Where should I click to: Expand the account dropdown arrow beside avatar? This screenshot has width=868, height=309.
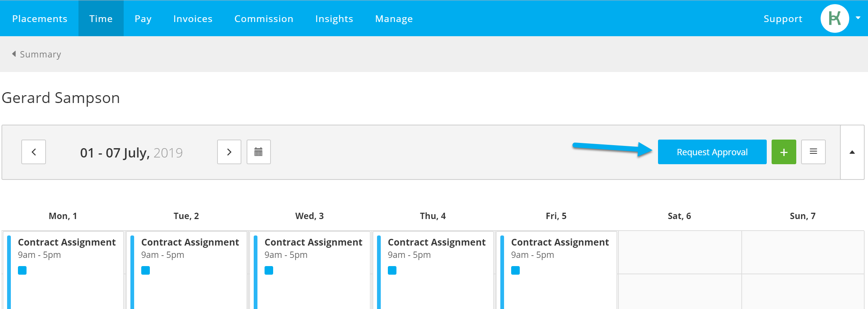pos(858,18)
